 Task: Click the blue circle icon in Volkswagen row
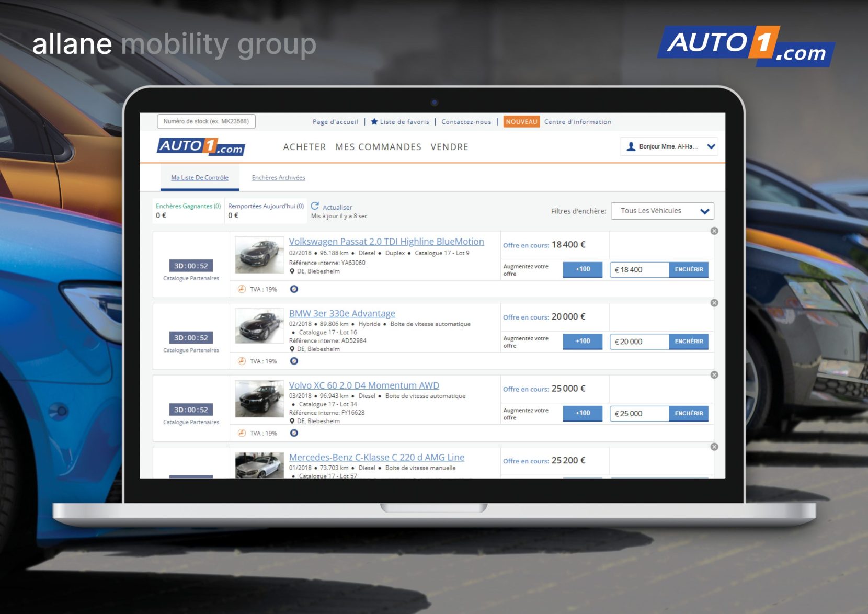pos(294,289)
